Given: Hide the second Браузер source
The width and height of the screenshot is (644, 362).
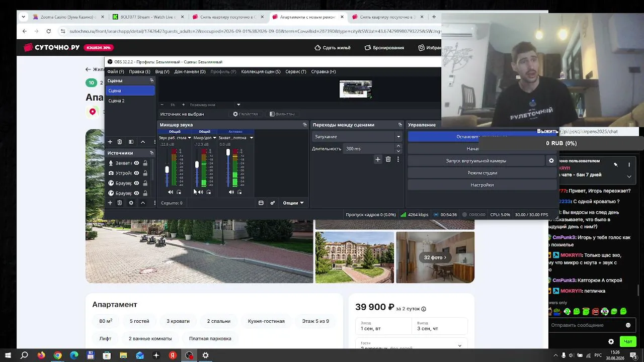Looking at the screenshot, I should pos(136,193).
